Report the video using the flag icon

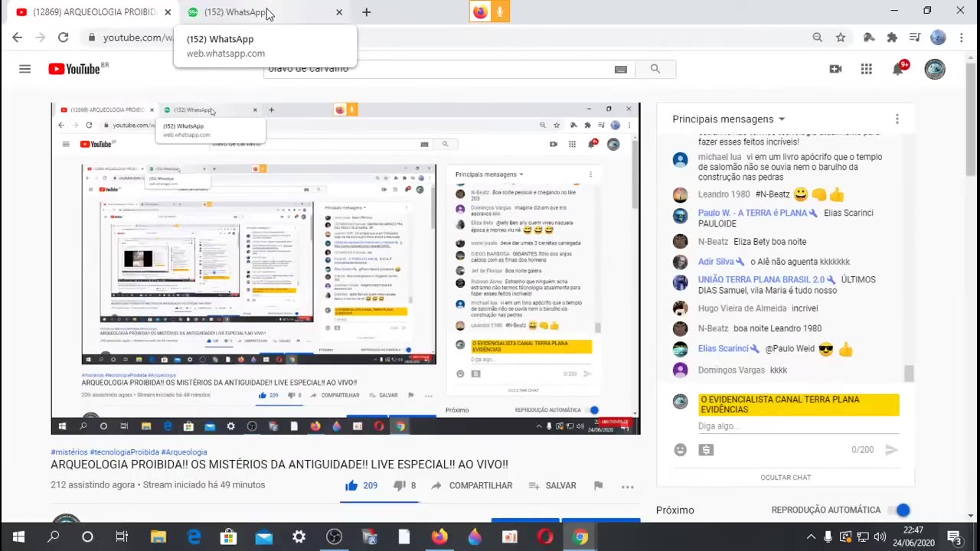[598, 485]
